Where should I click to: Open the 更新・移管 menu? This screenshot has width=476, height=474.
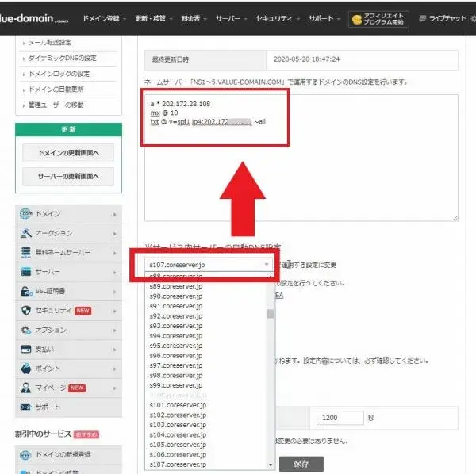click(x=154, y=19)
